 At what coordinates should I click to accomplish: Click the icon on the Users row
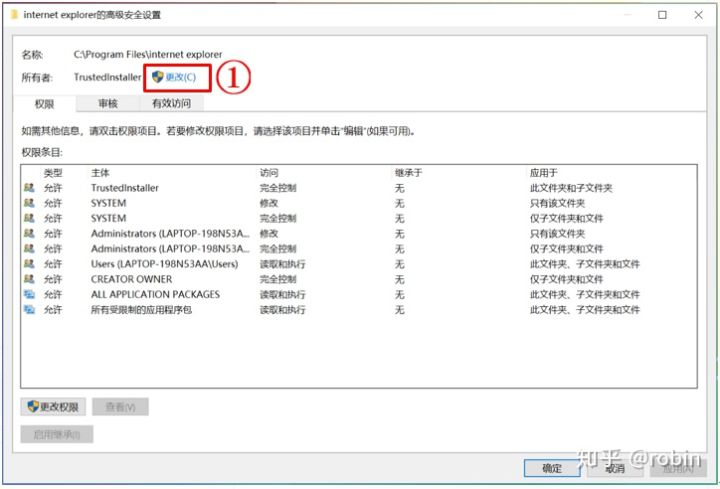click(29, 264)
